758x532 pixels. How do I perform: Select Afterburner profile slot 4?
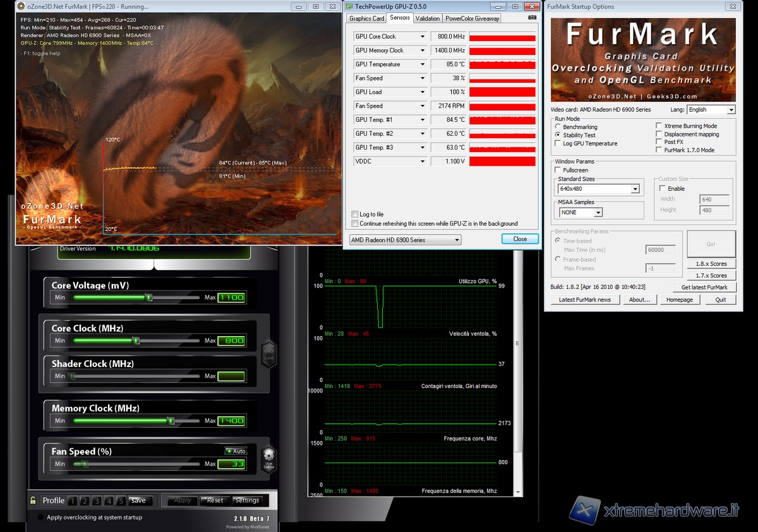point(109,501)
